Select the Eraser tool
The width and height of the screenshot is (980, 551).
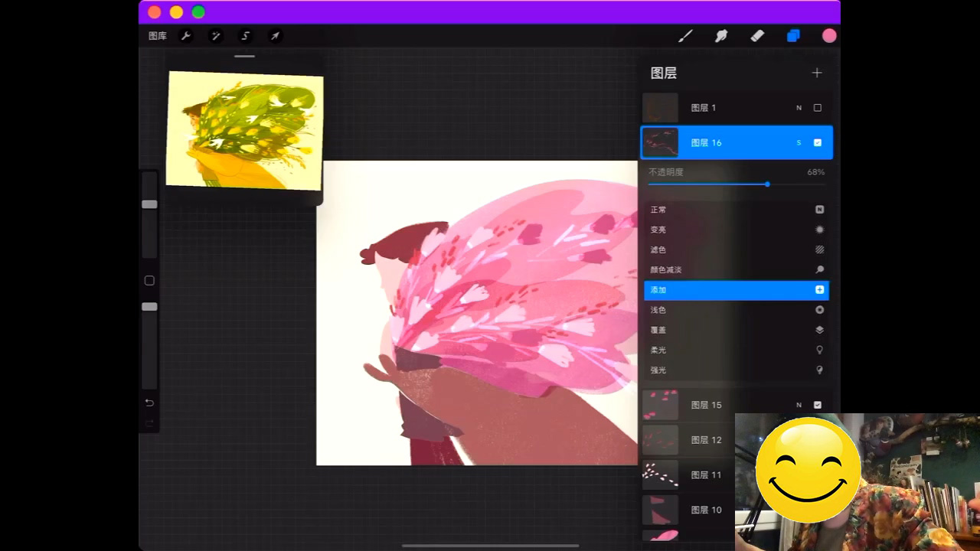click(757, 36)
